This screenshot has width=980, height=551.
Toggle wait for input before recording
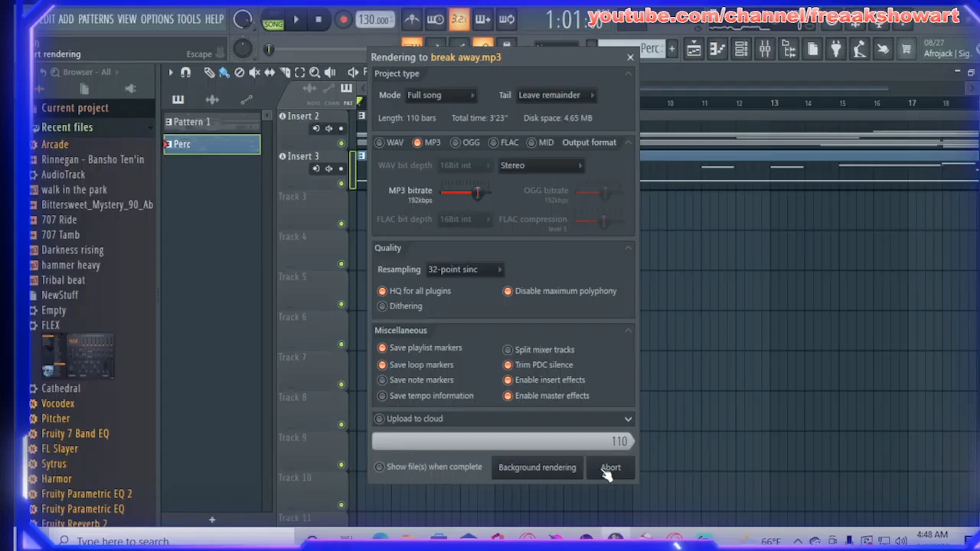[x=436, y=19]
